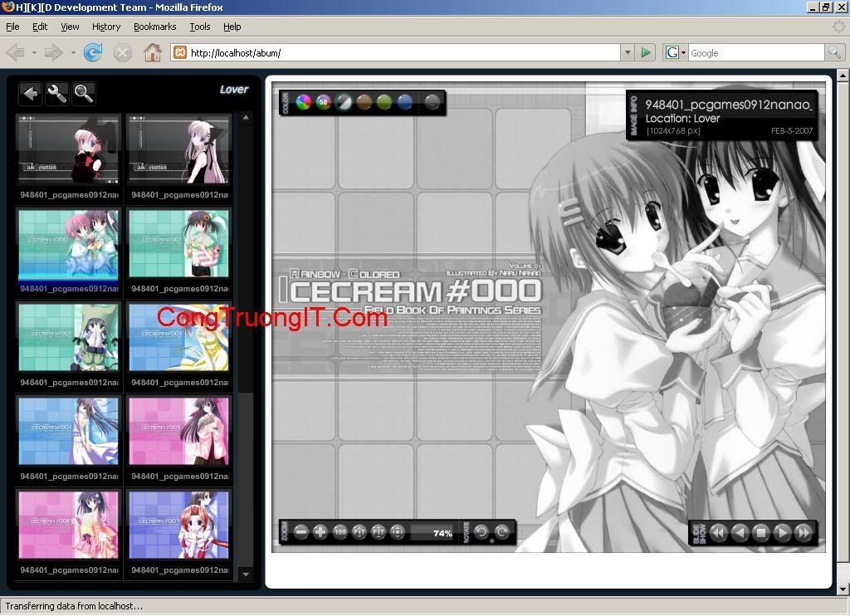The image size is (850, 616).
Task: Click the thumbnail list scroll-down arrow
Action: point(246,574)
